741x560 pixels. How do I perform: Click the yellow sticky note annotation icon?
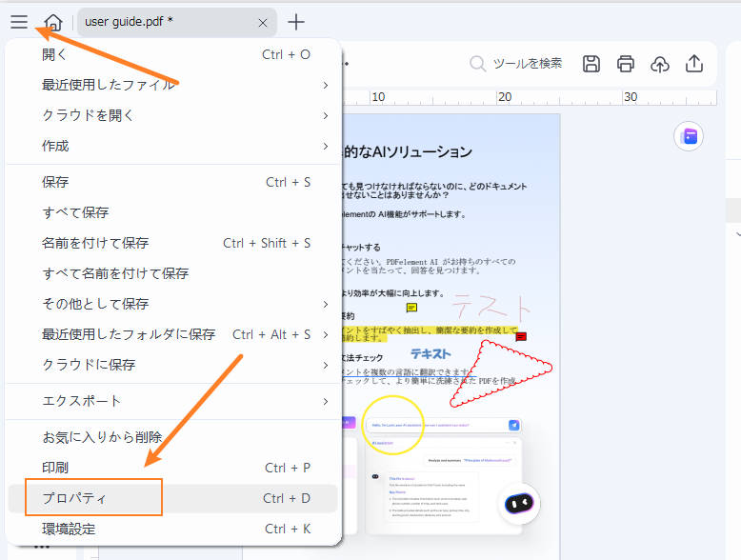click(411, 309)
